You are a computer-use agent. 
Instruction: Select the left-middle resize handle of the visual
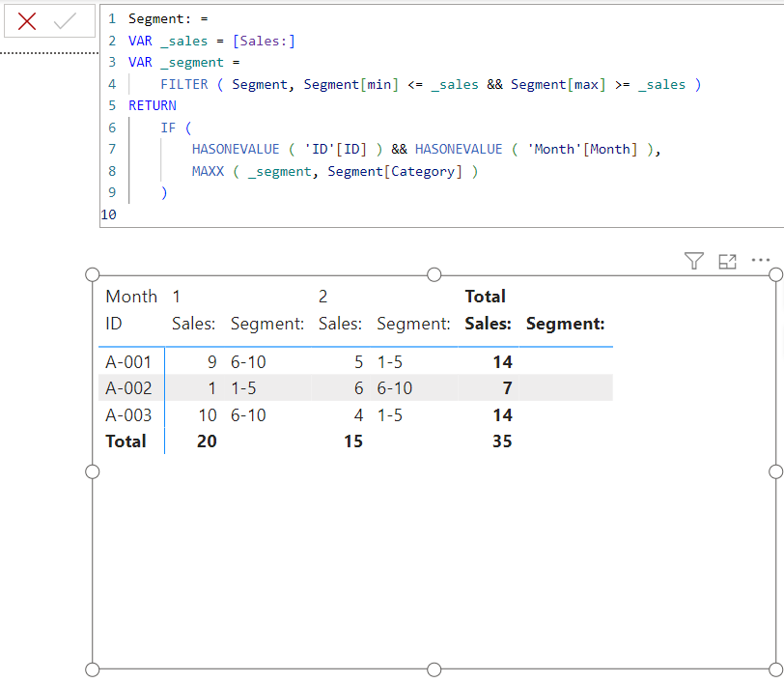tap(93, 471)
